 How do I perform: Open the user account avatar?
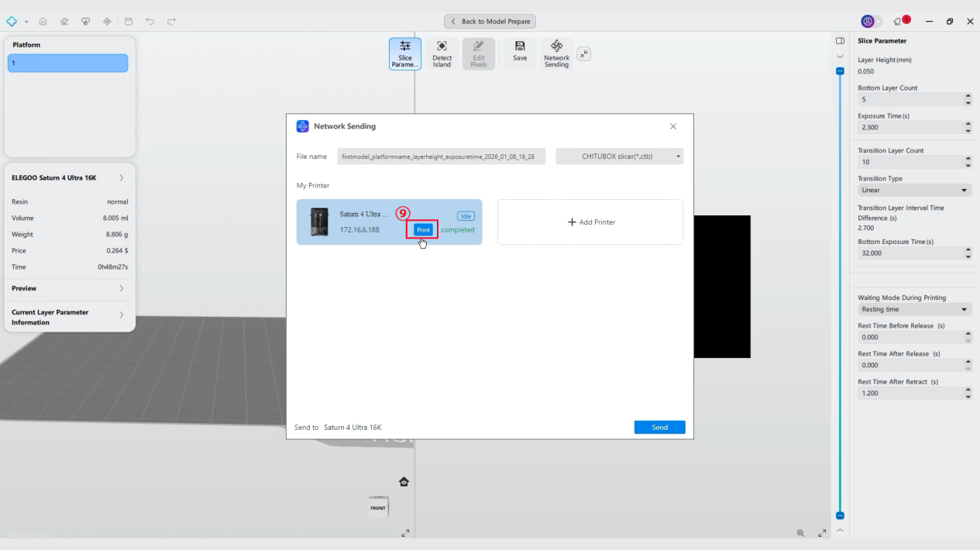868,22
